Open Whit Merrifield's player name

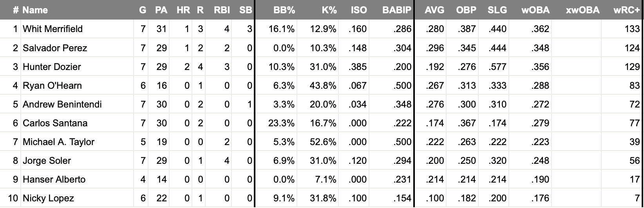[52, 29]
